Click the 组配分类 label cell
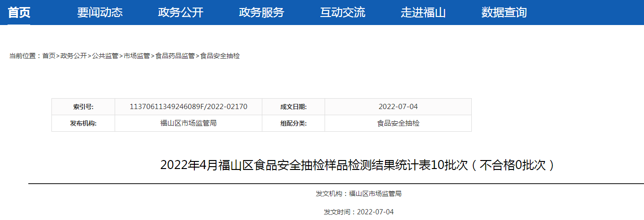 pos(293,123)
